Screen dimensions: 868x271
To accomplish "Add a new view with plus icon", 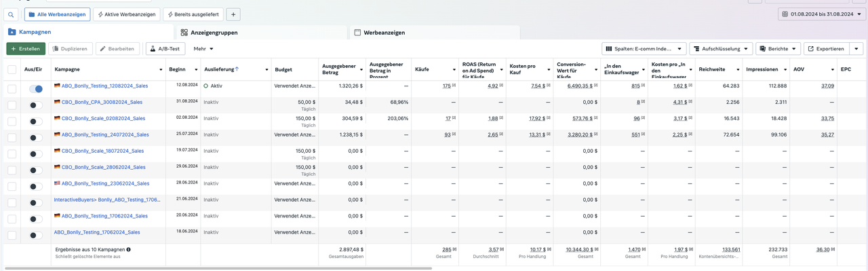I will tap(233, 14).
